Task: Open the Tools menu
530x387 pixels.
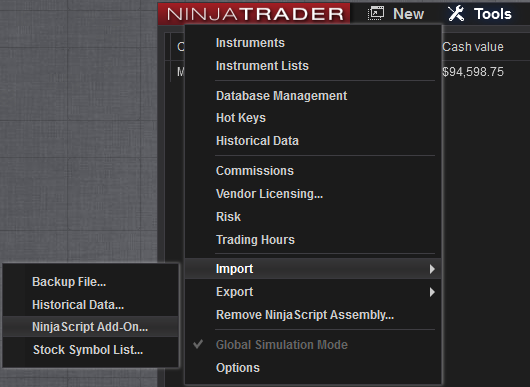Action: pyautogui.click(x=480, y=14)
